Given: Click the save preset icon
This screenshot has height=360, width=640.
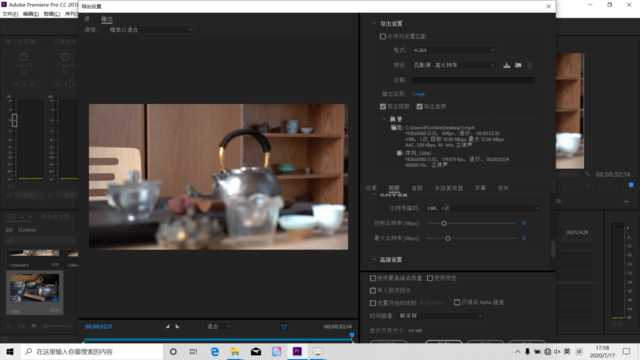Looking at the screenshot, I should pyautogui.click(x=507, y=65).
